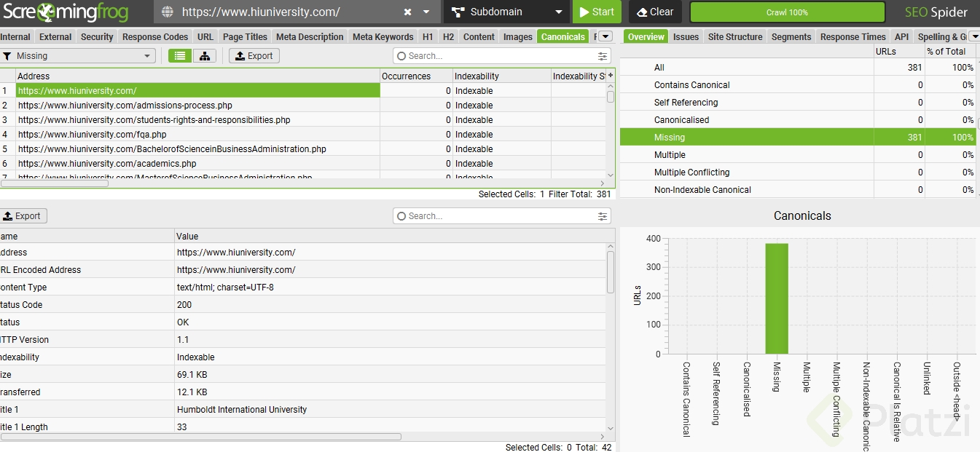Start the crawl with the Start button
The height and width of the screenshot is (452, 980).
click(597, 12)
